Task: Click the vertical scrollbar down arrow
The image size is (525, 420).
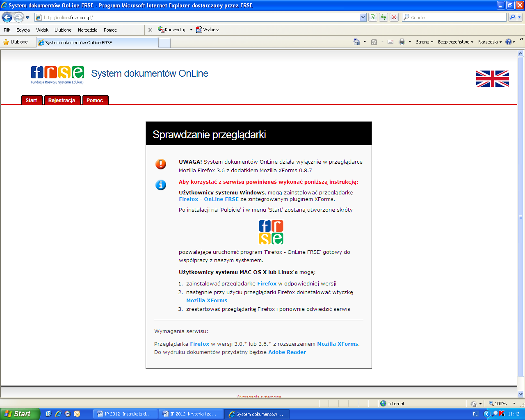Action: (x=521, y=394)
